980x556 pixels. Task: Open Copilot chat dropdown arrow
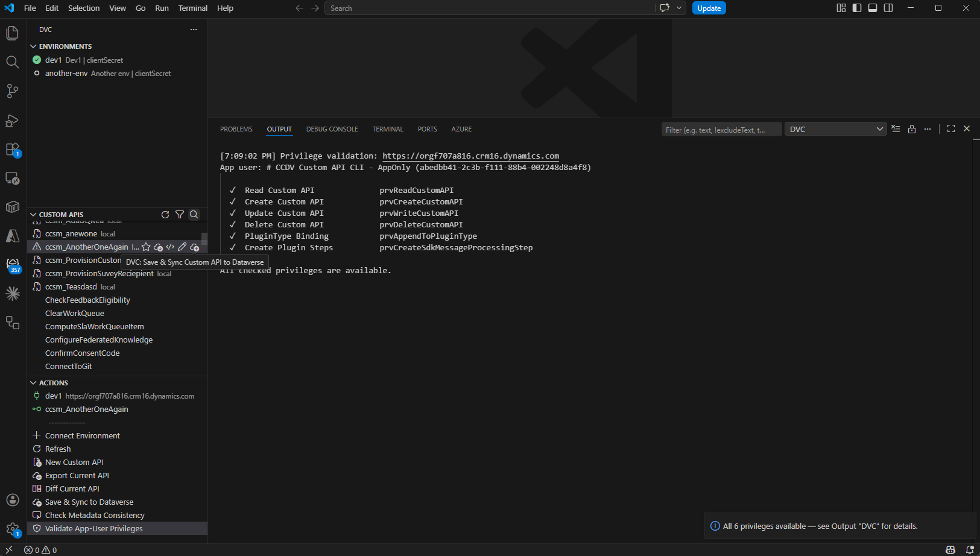point(679,8)
